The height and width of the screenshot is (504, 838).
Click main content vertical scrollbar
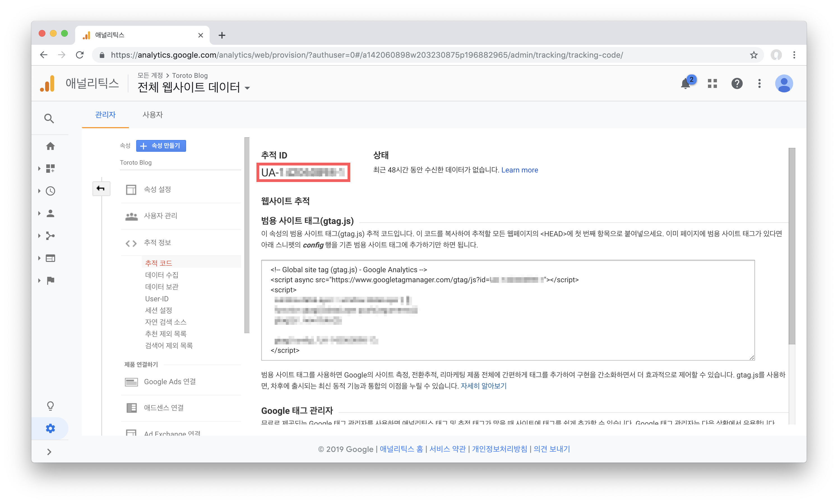[792, 246]
